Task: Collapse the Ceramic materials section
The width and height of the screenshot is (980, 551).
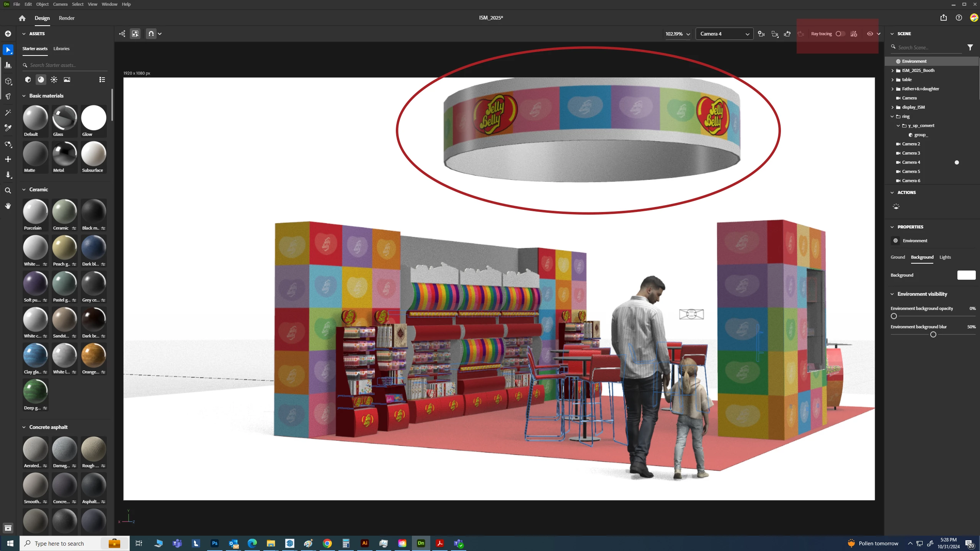Action: [x=24, y=189]
